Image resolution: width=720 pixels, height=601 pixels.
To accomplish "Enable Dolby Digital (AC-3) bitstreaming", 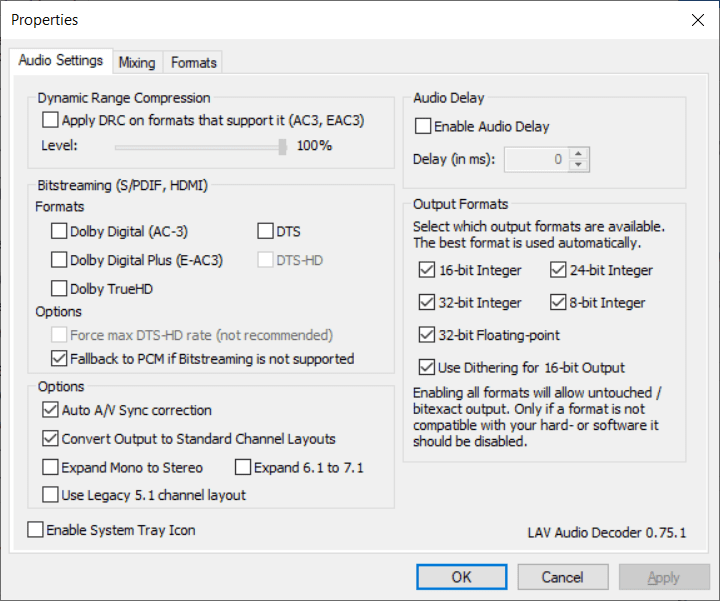I will coord(59,232).
